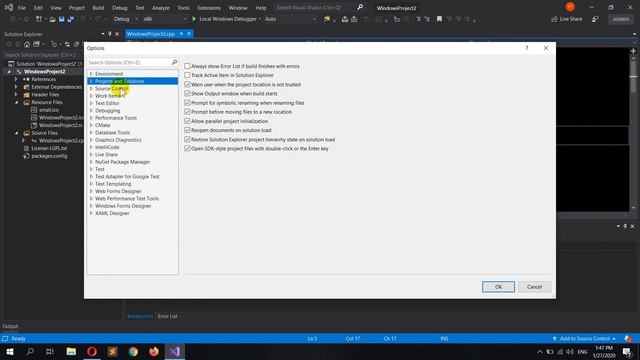Open the Build menu
Viewport: 640px width, 360px height.
pyautogui.click(x=98, y=8)
